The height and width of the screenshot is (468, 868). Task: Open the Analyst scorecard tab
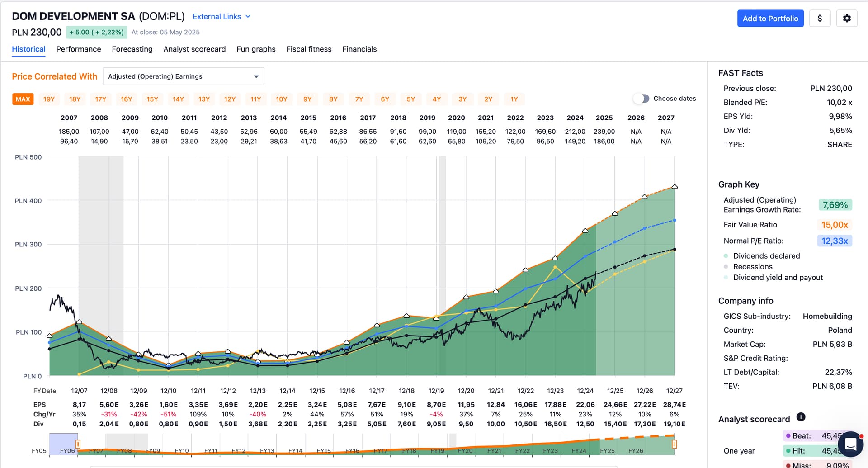click(x=194, y=49)
